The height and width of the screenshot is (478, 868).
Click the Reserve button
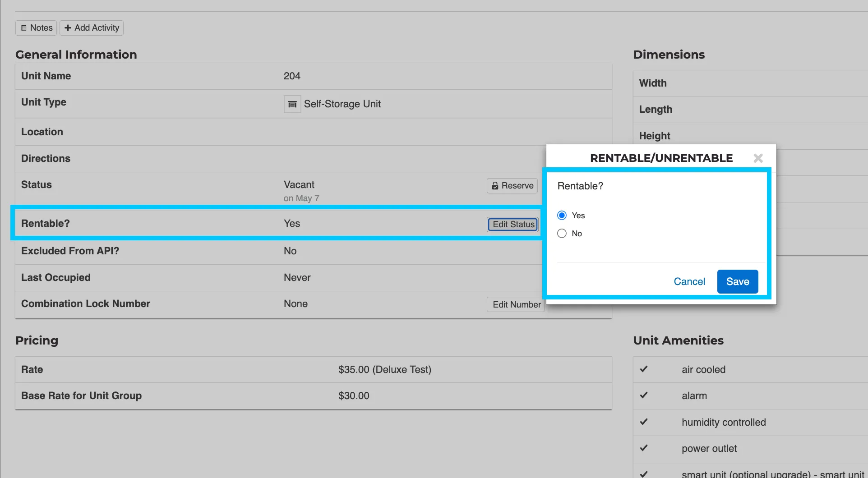click(512, 186)
